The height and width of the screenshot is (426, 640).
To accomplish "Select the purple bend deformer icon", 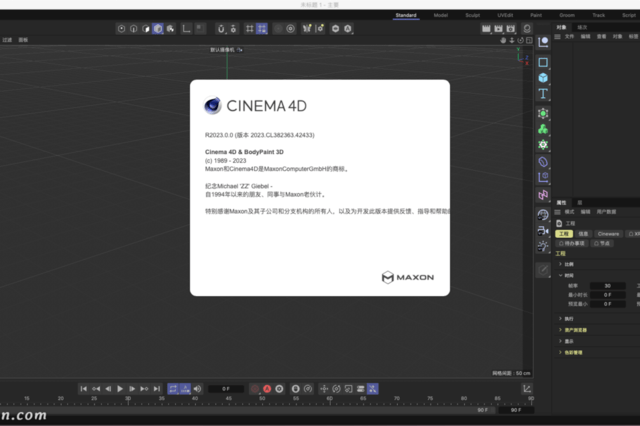I will (543, 162).
